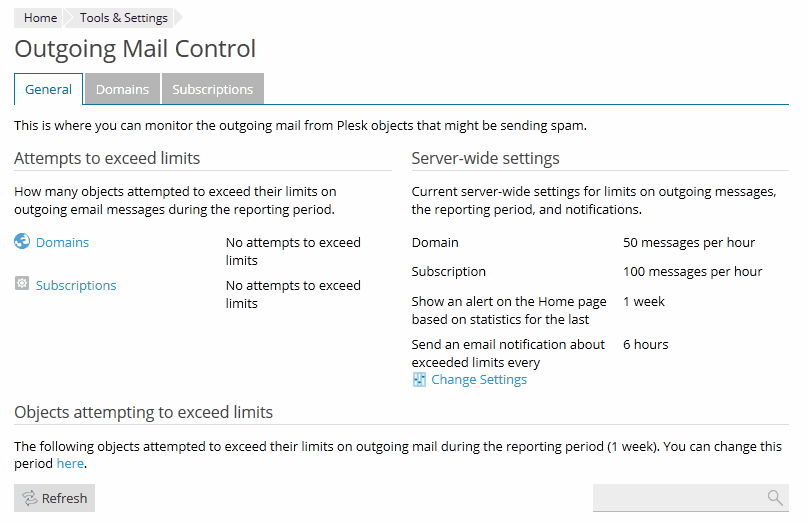807x524 pixels.
Task: Click the globe icon beside Domains
Action: pyautogui.click(x=22, y=241)
